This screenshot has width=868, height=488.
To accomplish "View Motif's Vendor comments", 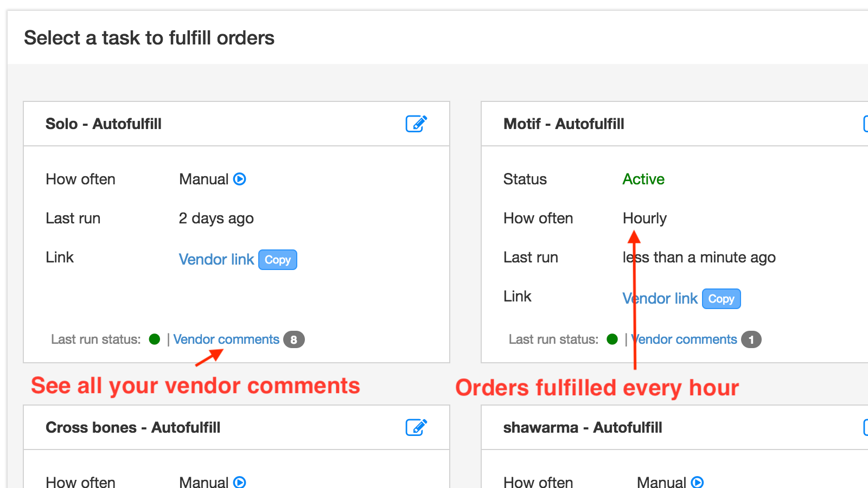I will [x=684, y=339].
